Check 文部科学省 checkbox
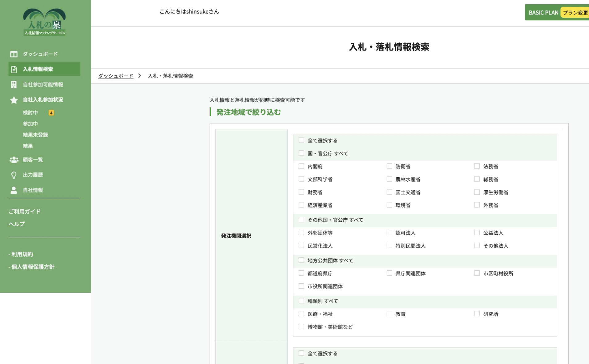 click(301, 179)
